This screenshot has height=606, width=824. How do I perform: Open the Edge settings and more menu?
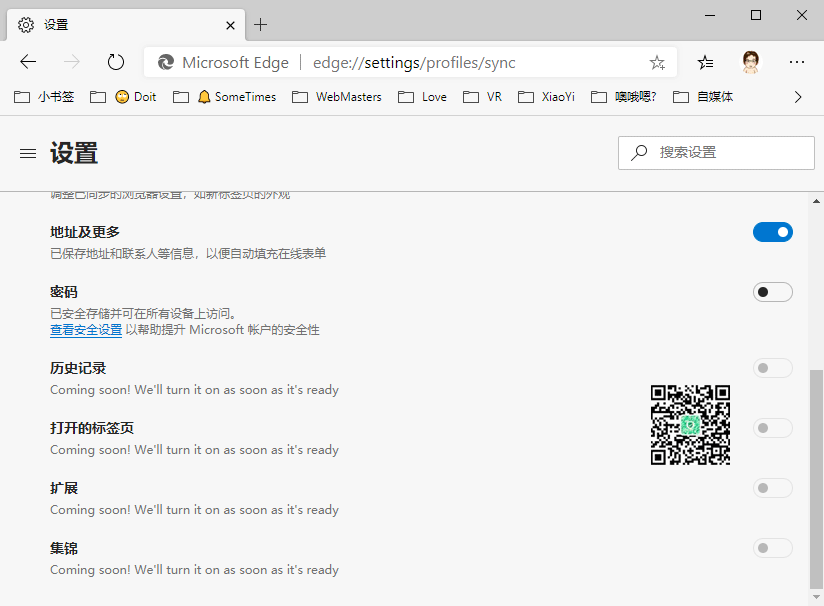point(797,62)
